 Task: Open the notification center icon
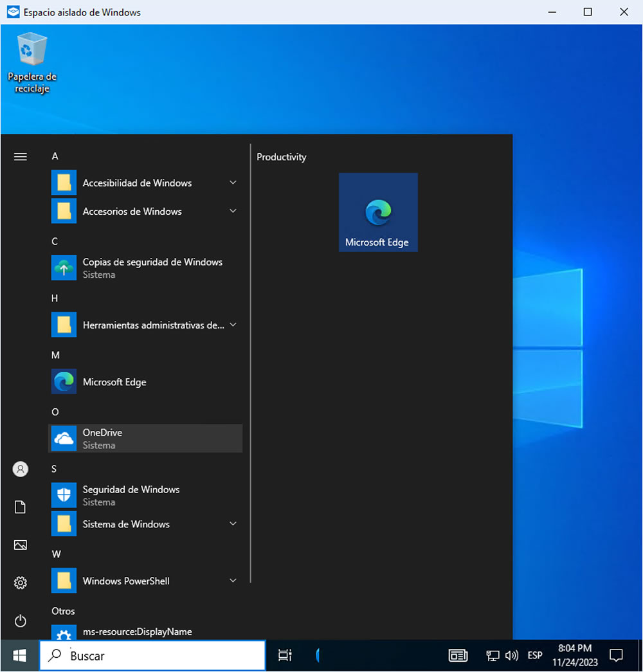(x=616, y=655)
